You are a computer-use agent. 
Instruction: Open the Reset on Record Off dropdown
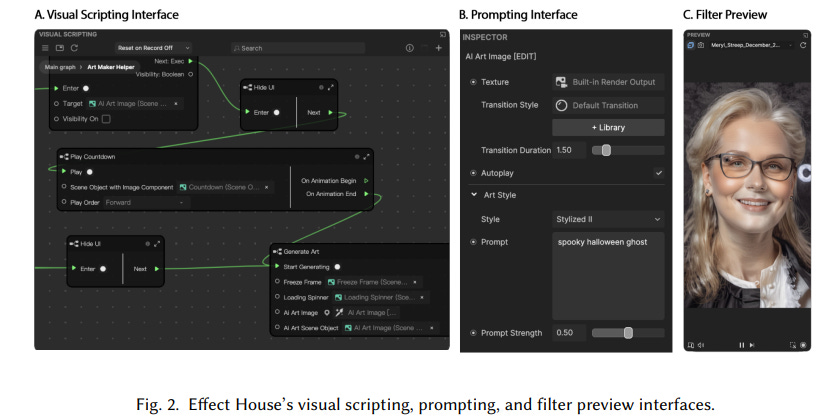point(153,48)
